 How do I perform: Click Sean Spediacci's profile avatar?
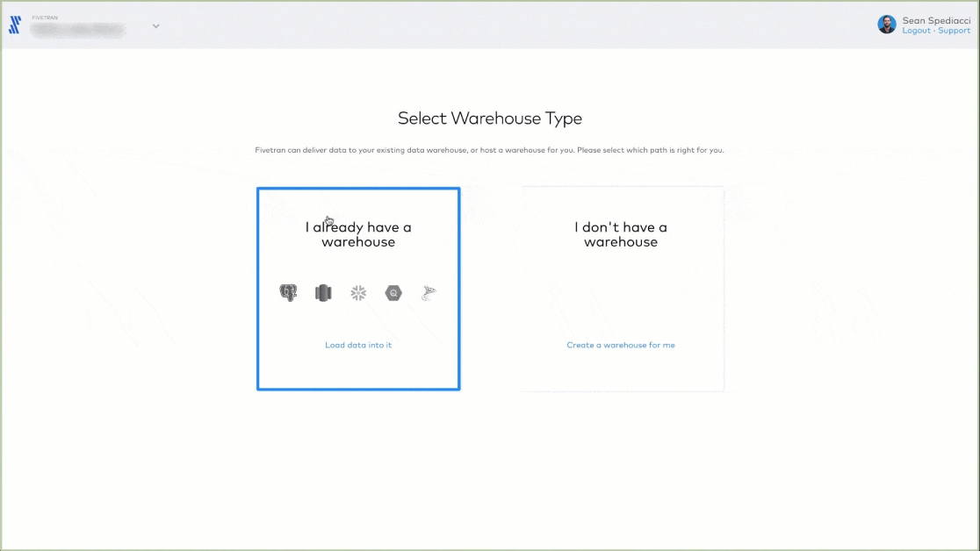[x=887, y=25]
